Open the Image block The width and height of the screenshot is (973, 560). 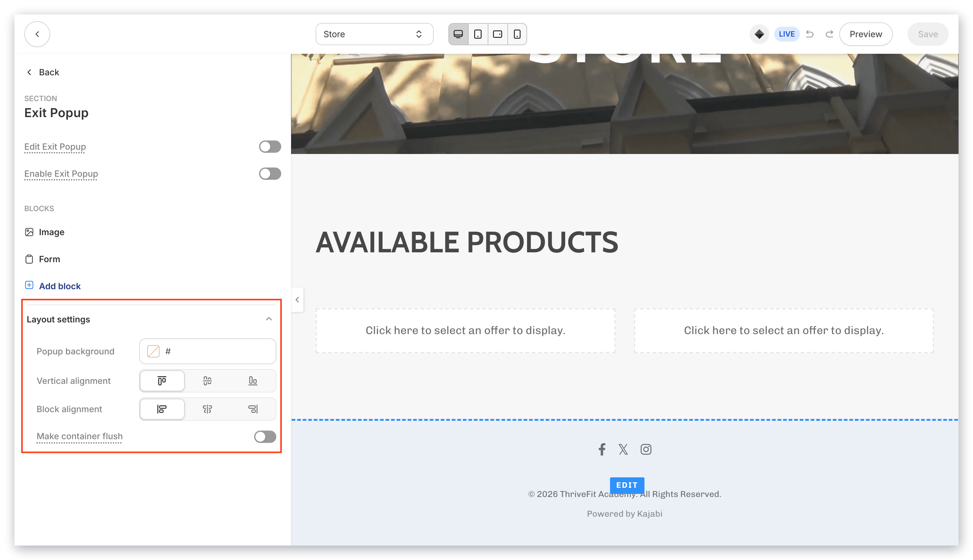point(52,232)
